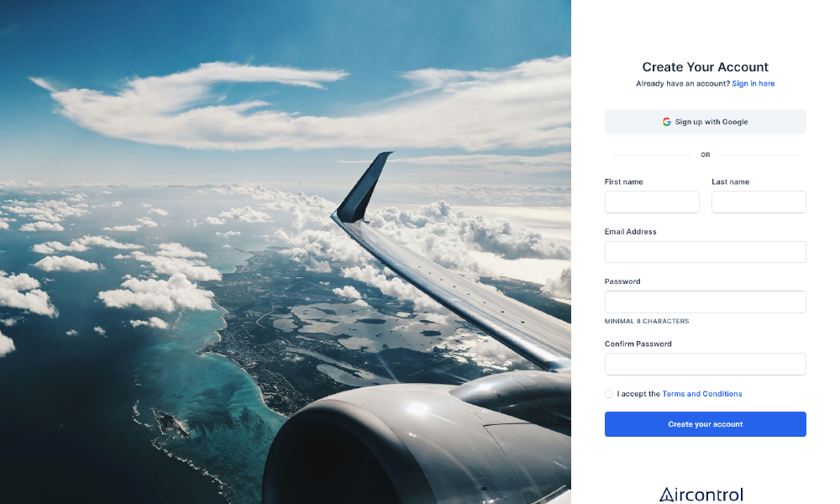Focus the First name field
The width and height of the screenshot is (840, 504).
(x=652, y=202)
